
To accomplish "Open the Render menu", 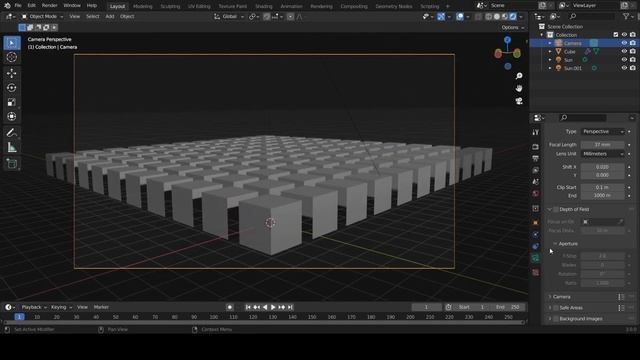I will click(x=49, y=6).
